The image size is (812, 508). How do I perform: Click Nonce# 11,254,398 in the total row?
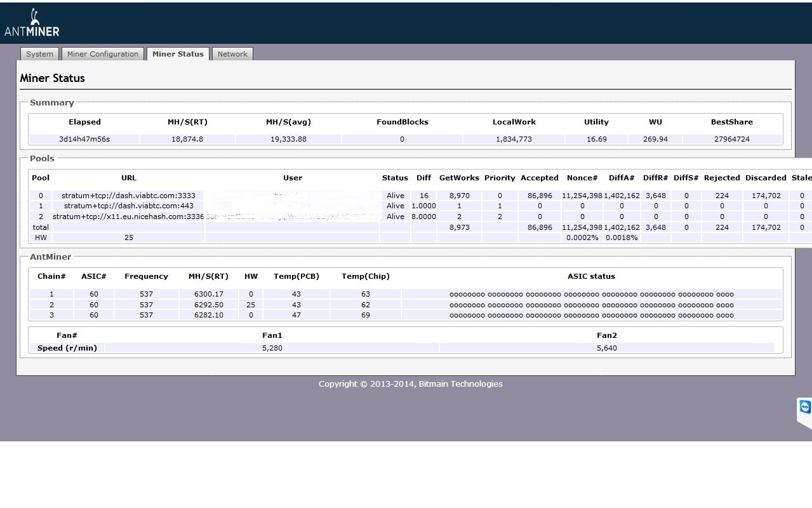[x=582, y=227]
